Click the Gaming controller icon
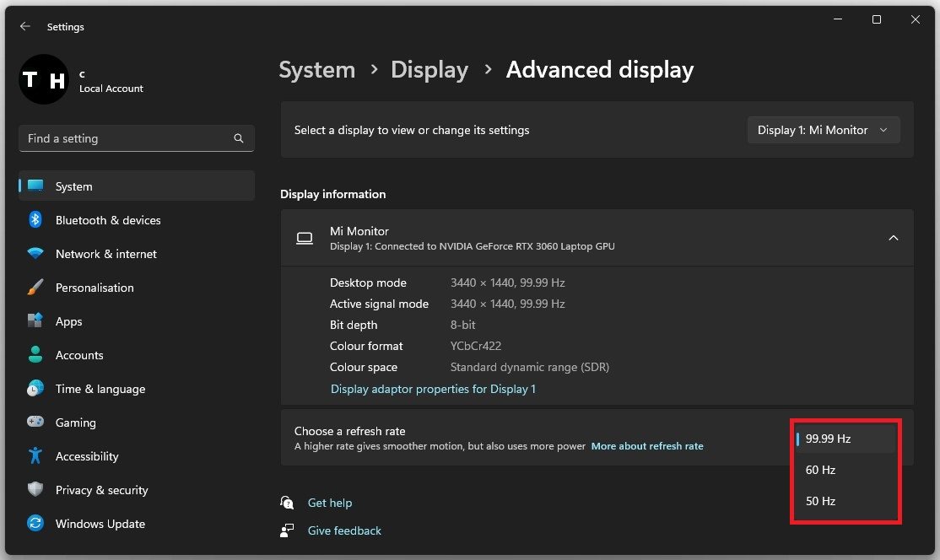This screenshot has width=940, height=560. point(35,423)
